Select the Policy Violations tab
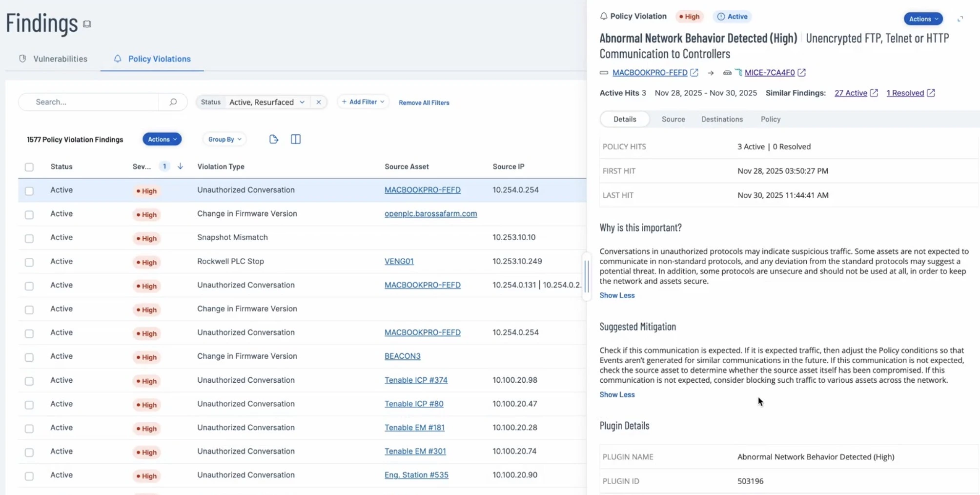The image size is (980, 495). click(x=152, y=59)
